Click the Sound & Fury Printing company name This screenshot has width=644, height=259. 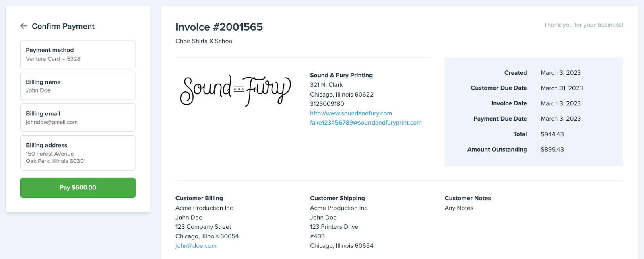pyautogui.click(x=341, y=75)
